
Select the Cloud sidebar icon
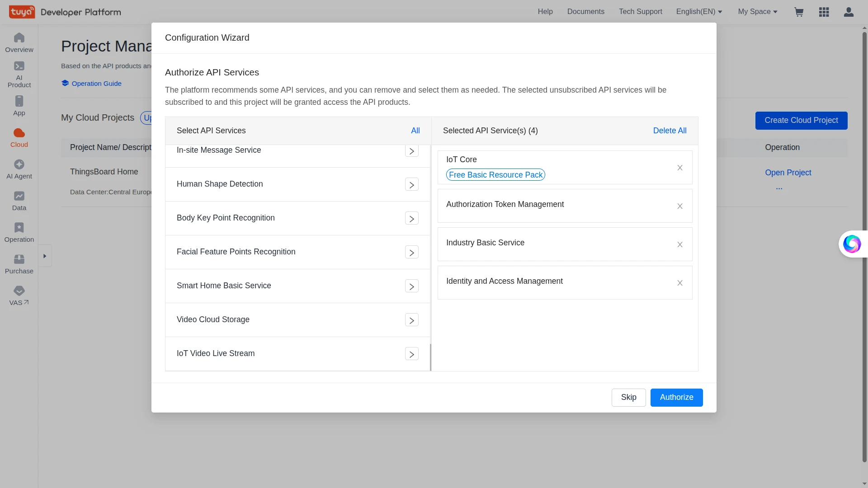click(19, 138)
